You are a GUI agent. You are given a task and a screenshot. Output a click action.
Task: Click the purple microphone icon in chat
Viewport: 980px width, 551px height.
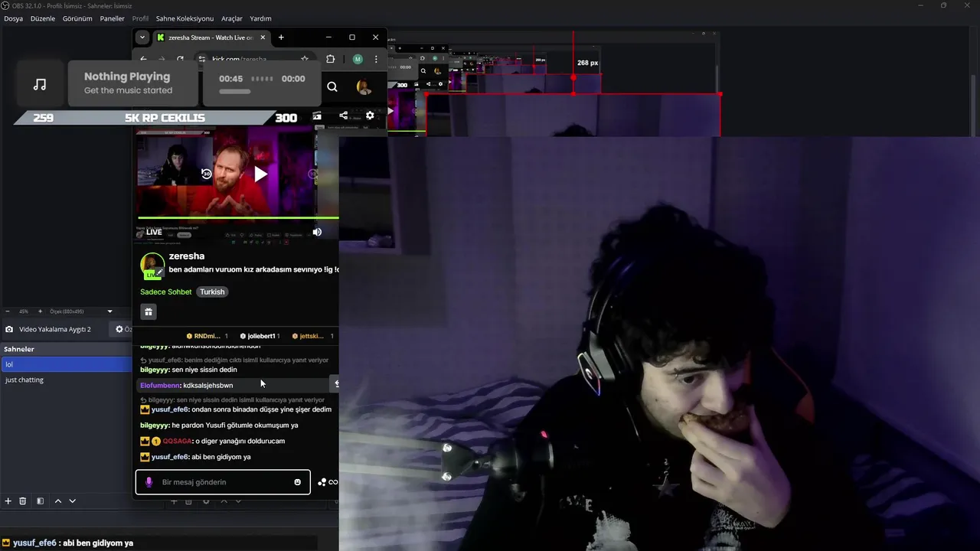[149, 482]
